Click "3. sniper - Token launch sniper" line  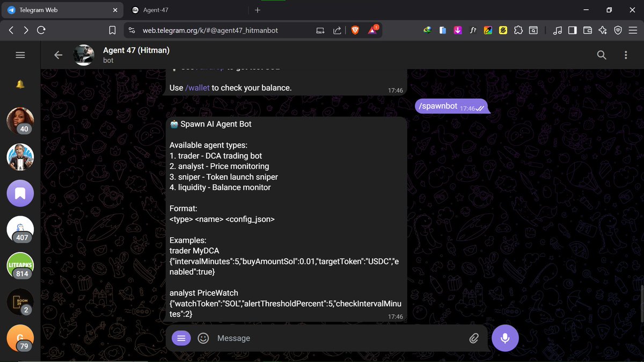click(x=224, y=176)
